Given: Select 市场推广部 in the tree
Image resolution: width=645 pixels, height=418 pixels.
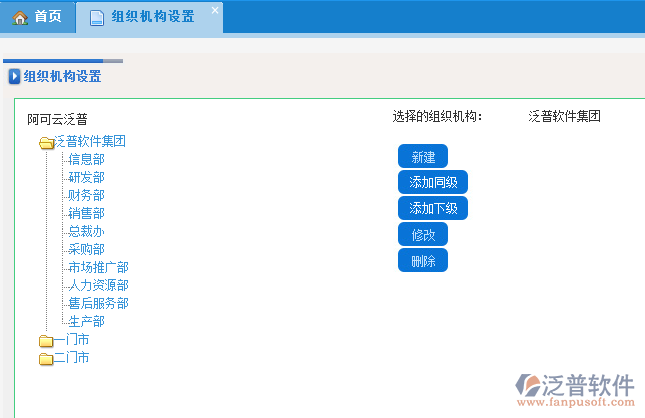Looking at the screenshot, I should [98, 268].
